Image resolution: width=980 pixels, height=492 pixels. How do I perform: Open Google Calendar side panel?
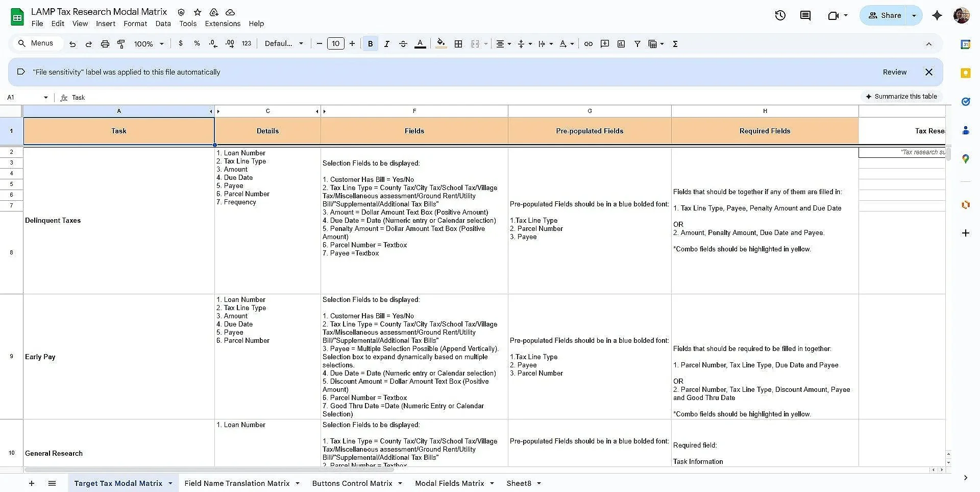[x=965, y=44]
